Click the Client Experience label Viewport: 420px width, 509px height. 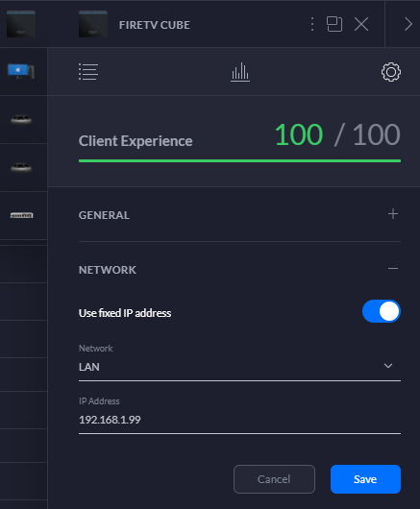point(136,141)
